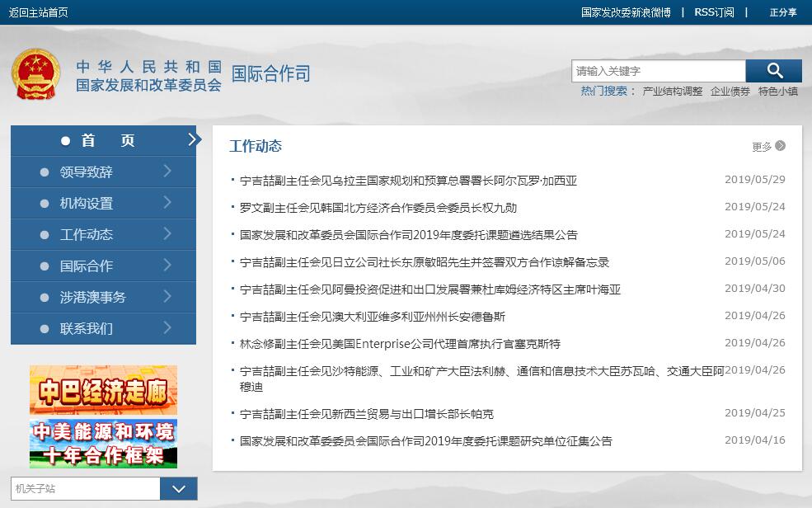The height and width of the screenshot is (508, 812).
Task: Click the national emblem logo
Action: [x=35, y=76]
